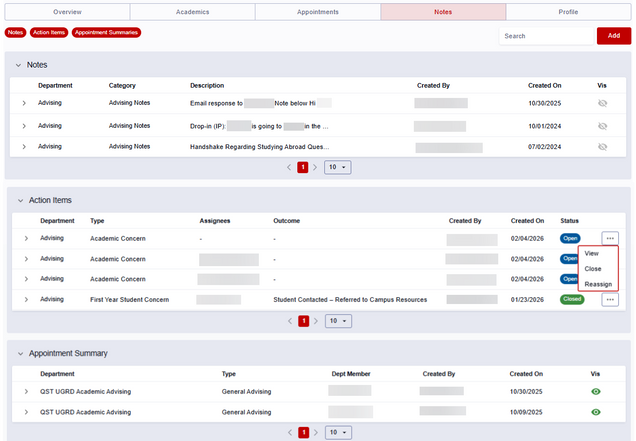This screenshot has width=636, height=441.
Task: Click the Created On header in Notes table
Action: coord(544,86)
